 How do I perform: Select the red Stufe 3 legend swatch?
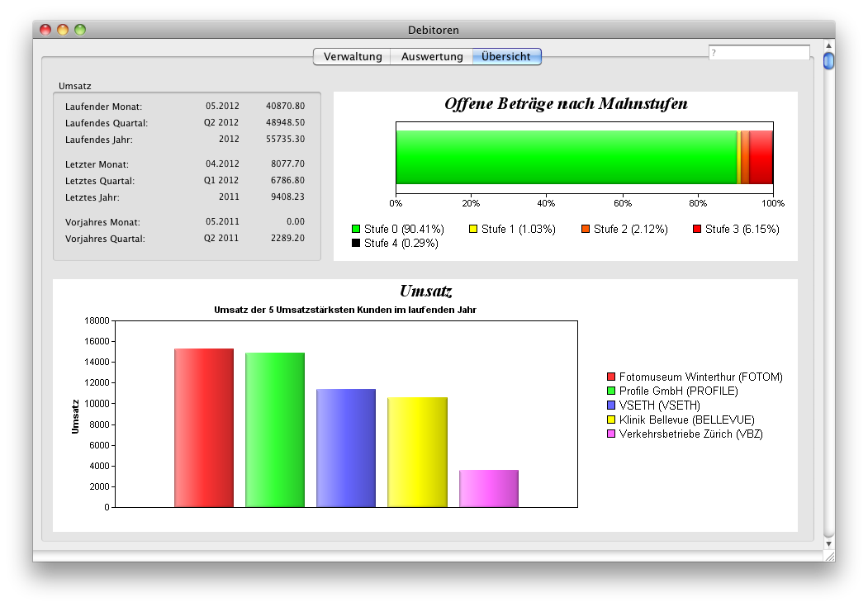coord(697,229)
